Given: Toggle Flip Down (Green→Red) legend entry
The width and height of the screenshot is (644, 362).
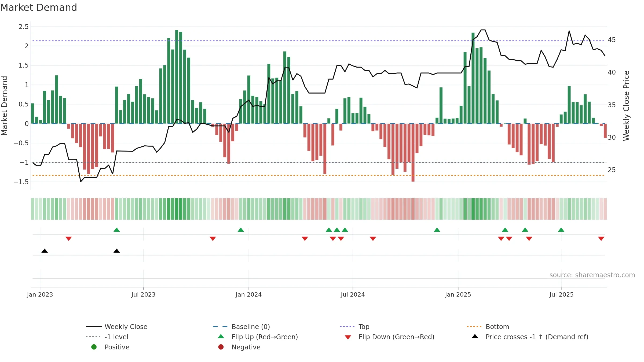Looking at the screenshot, I should (x=389, y=337).
